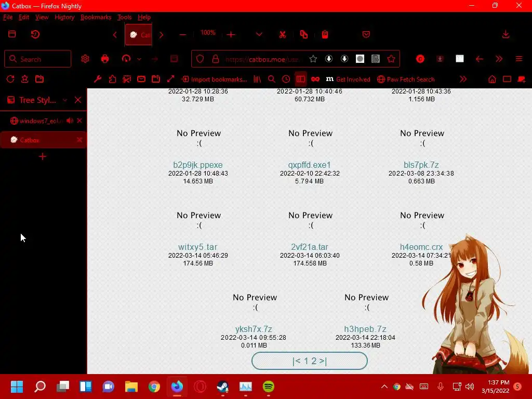Viewport: 532px width, 399px height.
Task: Go to the Home page icon
Action: pos(492,79)
